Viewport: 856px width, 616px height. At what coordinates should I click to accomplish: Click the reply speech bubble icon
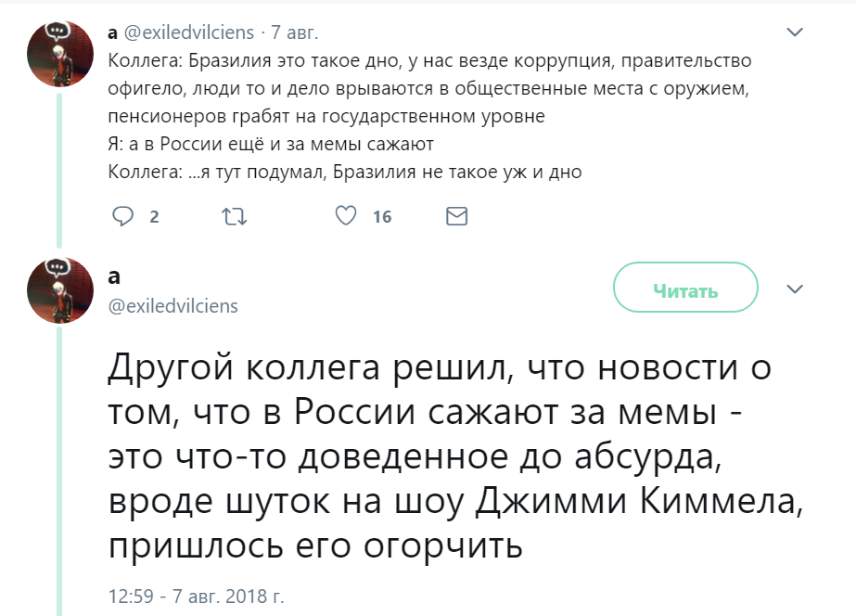[x=122, y=216]
